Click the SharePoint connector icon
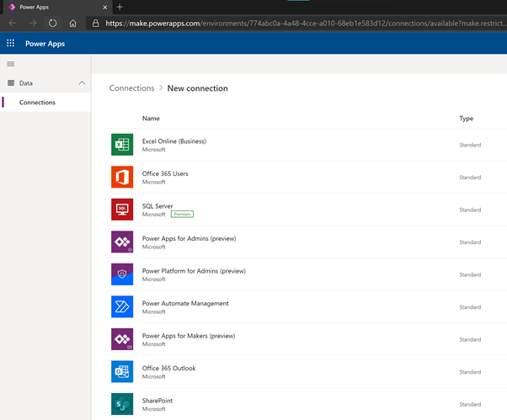Image resolution: width=507 pixels, height=420 pixels. 122,404
